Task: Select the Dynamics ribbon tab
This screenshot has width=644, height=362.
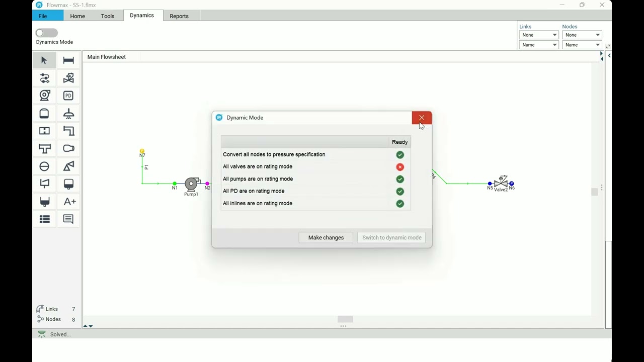Action: (x=142, y=16)
